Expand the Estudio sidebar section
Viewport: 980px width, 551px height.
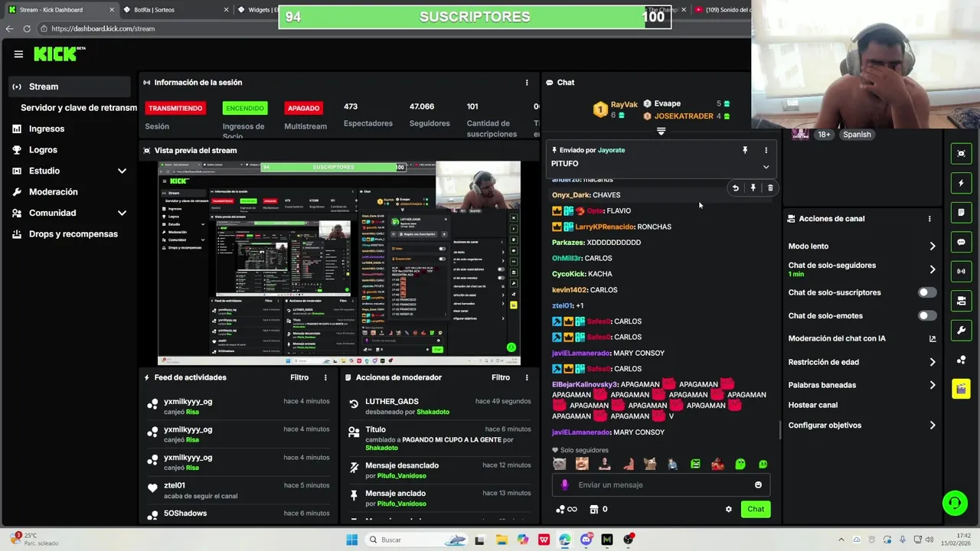coord(122,171)
